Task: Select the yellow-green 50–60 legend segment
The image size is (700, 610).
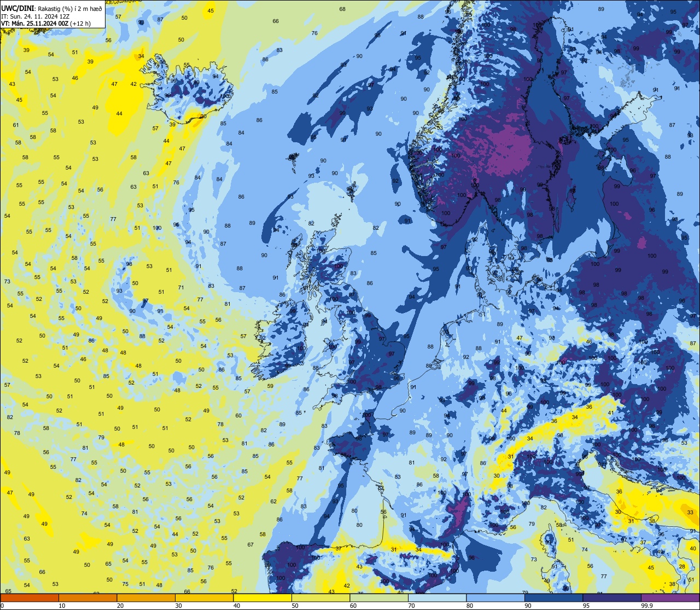Action: (x=320, y=598)
